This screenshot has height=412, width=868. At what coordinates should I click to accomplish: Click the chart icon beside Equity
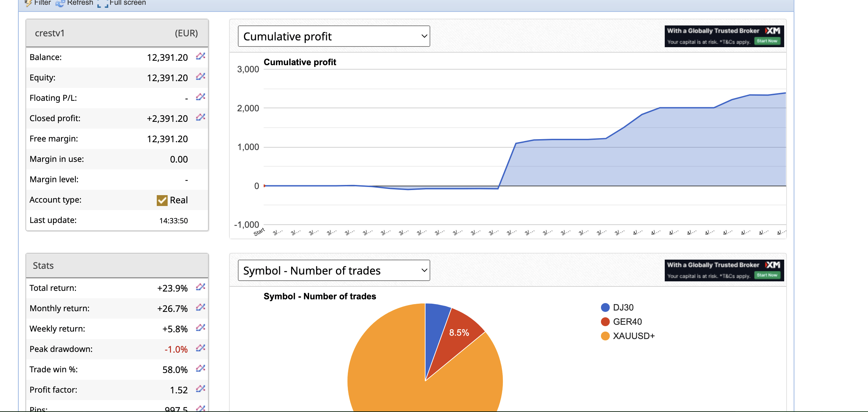click(x=201, y=77)
